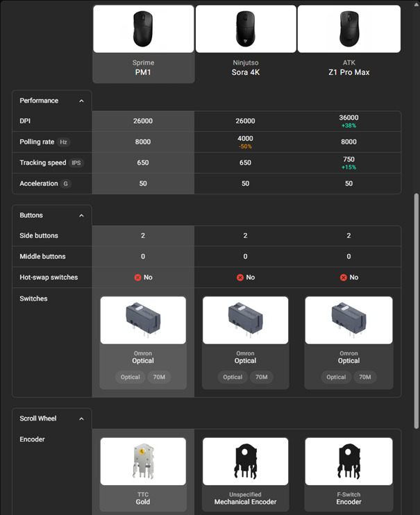Click the 70M tag under PM1 switch
Image resolution: width=420 pixels, height=515 pixels.
[159, 377]
